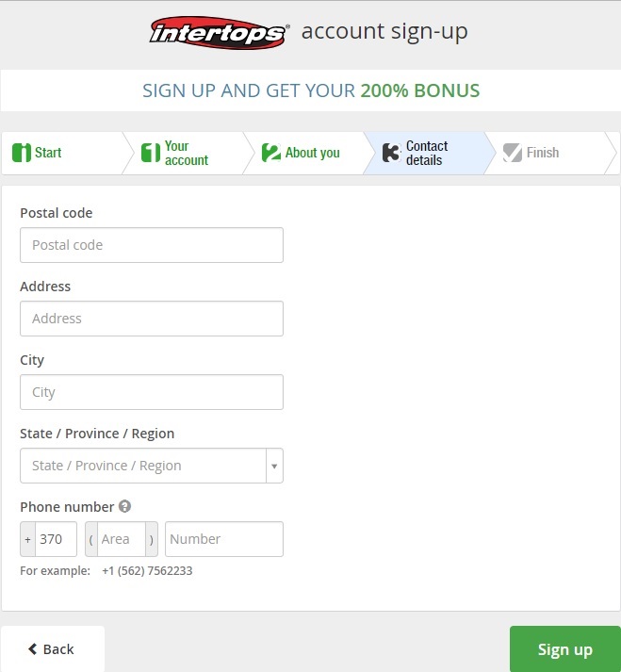
Task: Click into the Address text field
Action: click(152, 319)
